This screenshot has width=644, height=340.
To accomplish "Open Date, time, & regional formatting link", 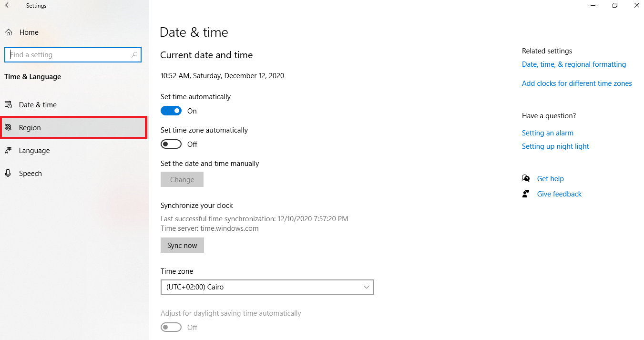I will coord(574,64).
